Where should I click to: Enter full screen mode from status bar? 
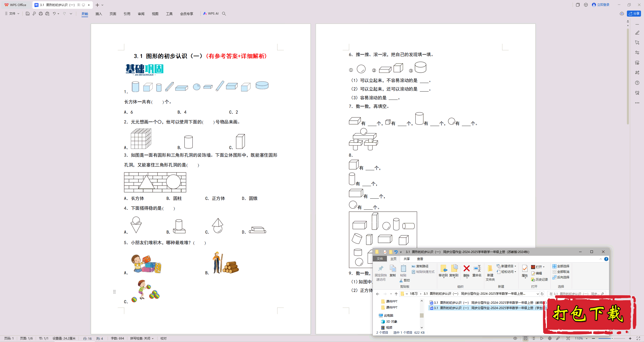(638, 338)
